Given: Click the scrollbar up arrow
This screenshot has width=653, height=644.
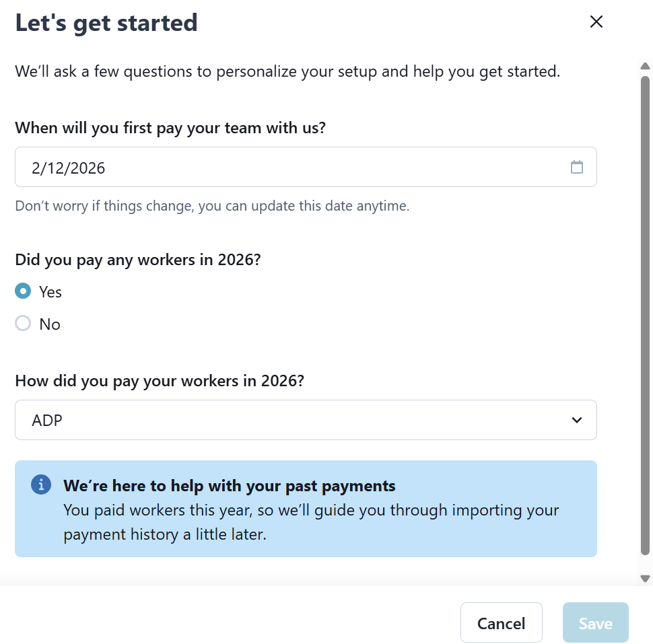Looking at the screenshot, I should (x=645, y=66).
